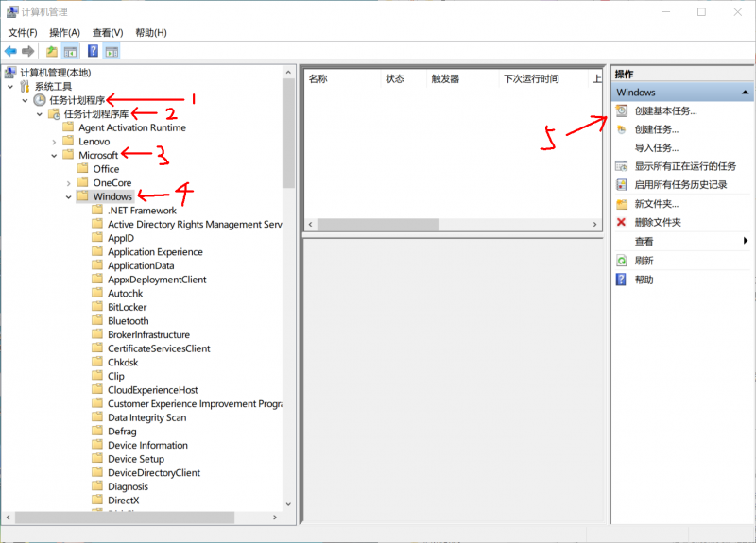
Task: Select the BitLocker folder in the tree
Action: pos(128,307)
